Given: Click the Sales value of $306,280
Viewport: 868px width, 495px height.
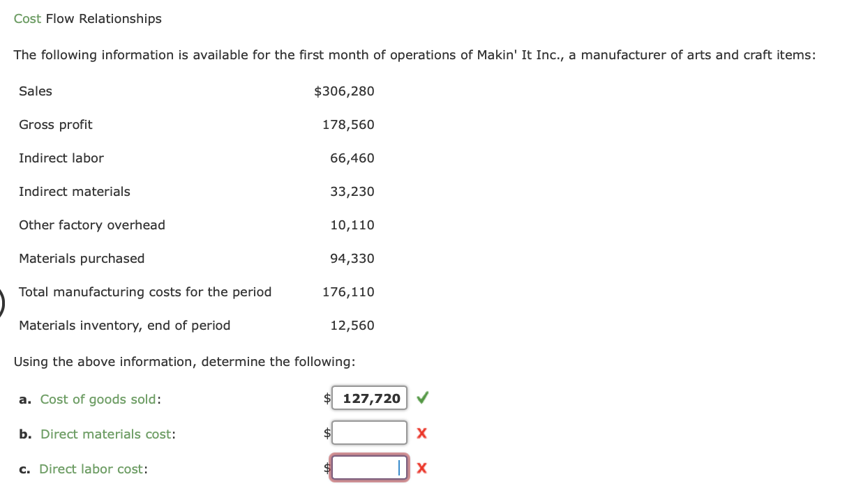Looking at the screenshot, I should point(345,91).
